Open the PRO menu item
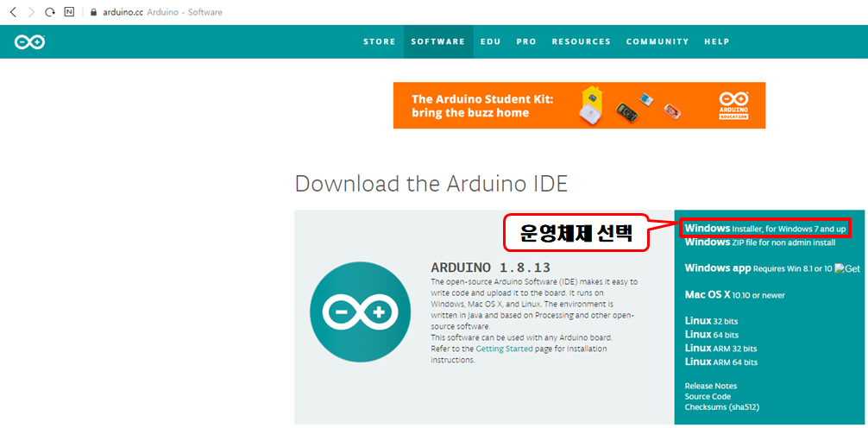The image size is (868, 428). (x=526, y=41)
